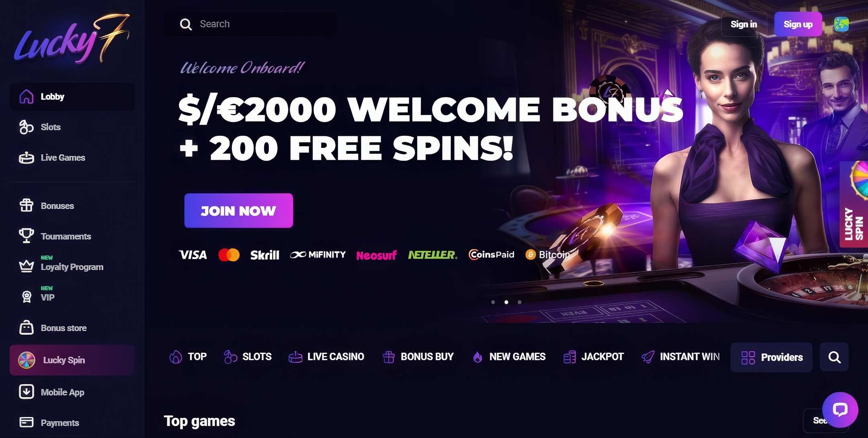Open the live chat bubble icon
The width and height of the screenshot is (868, 438).
[840, 410]
